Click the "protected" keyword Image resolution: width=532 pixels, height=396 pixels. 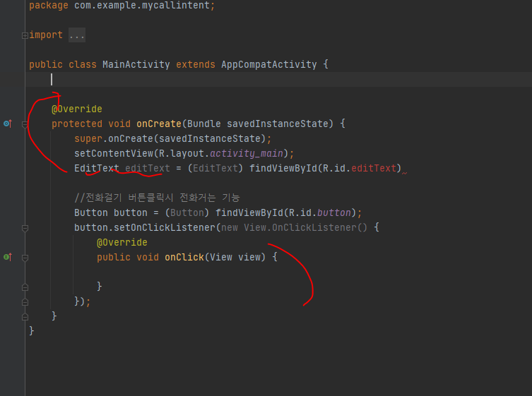click(x=77, y=124)
